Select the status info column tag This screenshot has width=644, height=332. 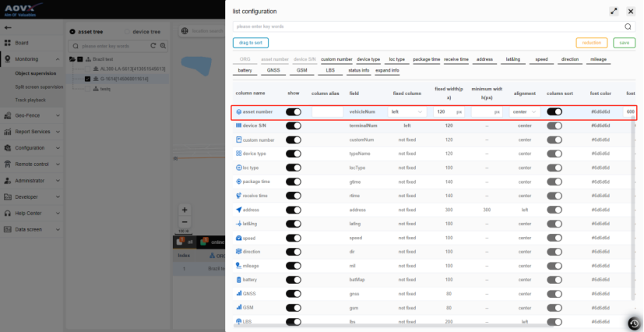[x=359, y=70]
